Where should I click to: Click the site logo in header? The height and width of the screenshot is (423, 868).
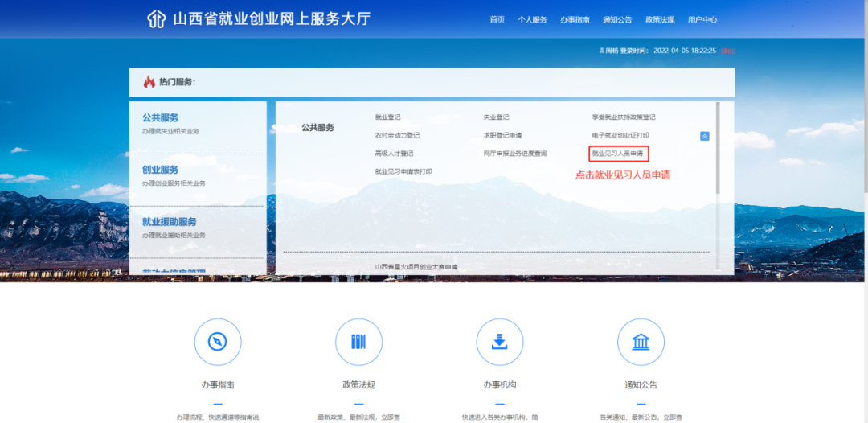[156, 19]
